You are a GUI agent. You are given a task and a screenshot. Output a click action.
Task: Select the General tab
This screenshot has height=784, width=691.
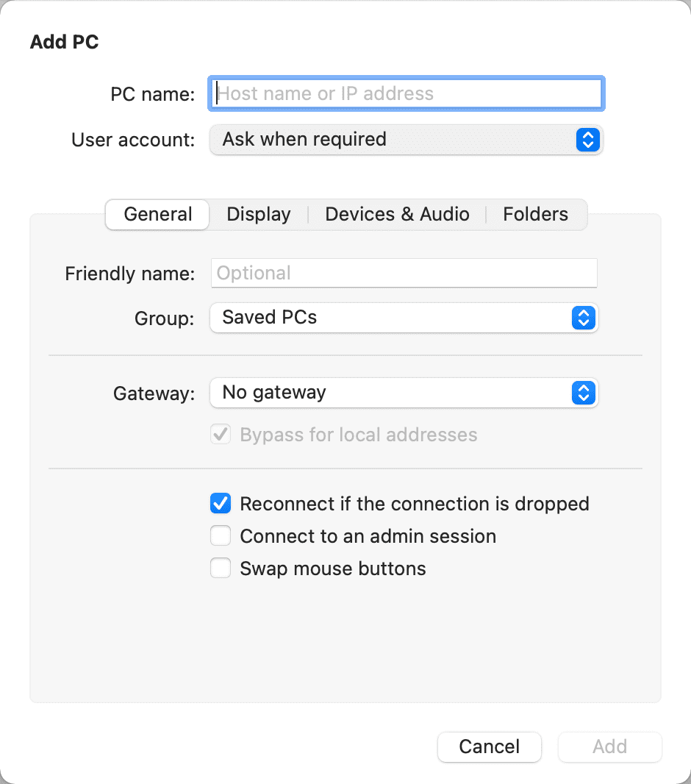coord(157,214)
